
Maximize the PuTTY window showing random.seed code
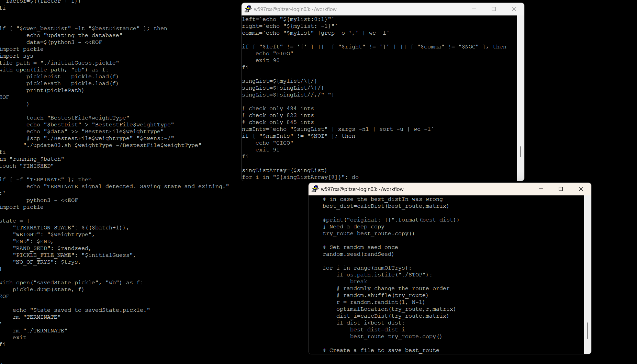click(x=561, y=189)
